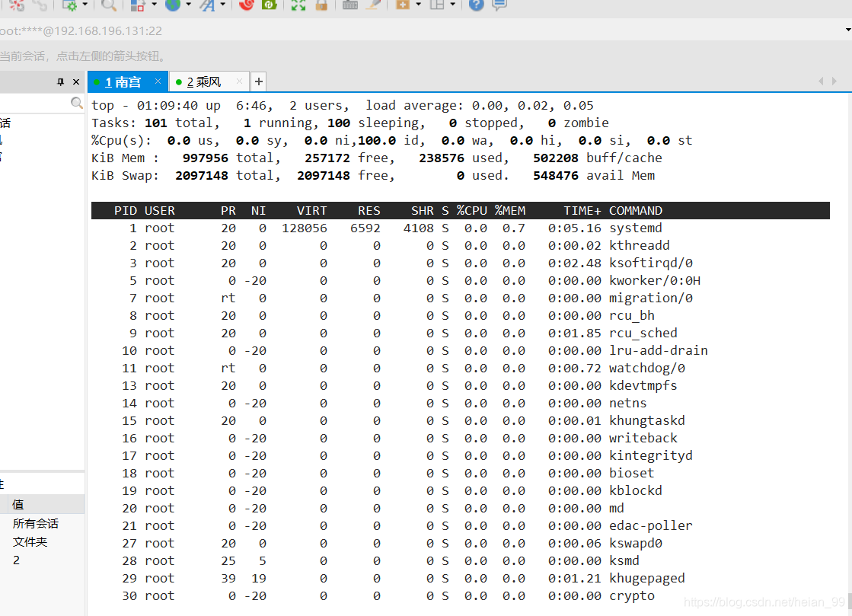
Task: Open the color scheme icon
Action: point(138,5)
